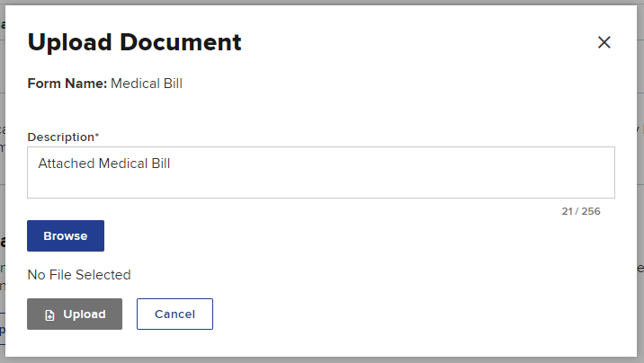Click the word 'Medical' in description box
This screenshot has height=363, width=644.
pyautogui.click(x=121, y=164)
